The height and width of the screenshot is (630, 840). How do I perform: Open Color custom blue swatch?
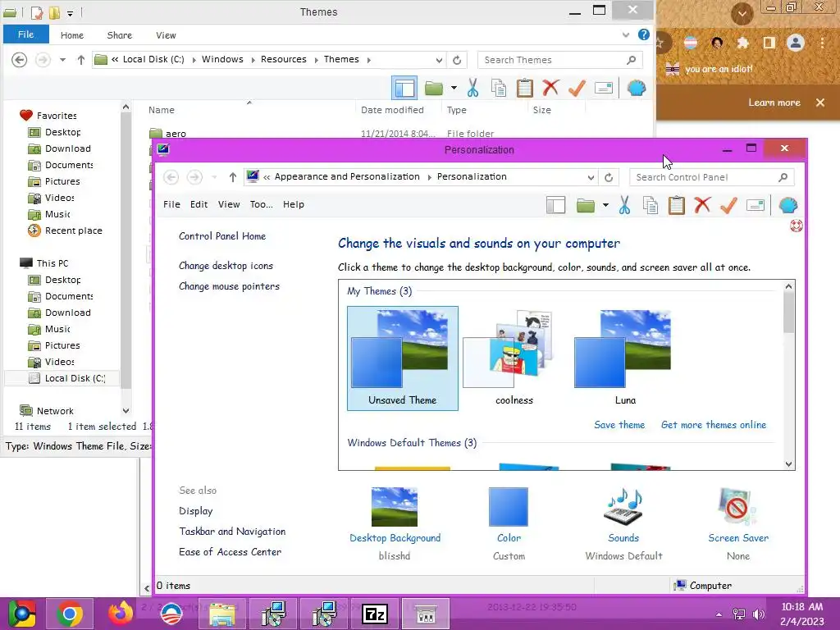coord(509,507)
